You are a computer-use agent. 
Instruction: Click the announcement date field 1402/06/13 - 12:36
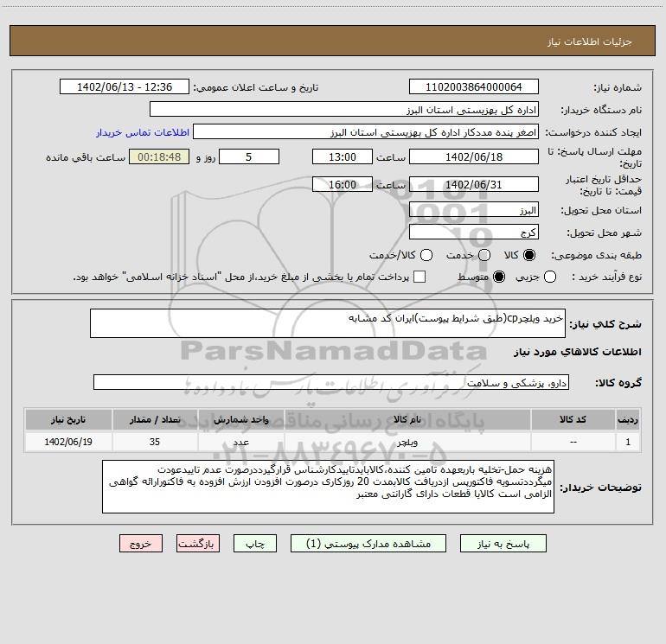(x=124, y=86)
